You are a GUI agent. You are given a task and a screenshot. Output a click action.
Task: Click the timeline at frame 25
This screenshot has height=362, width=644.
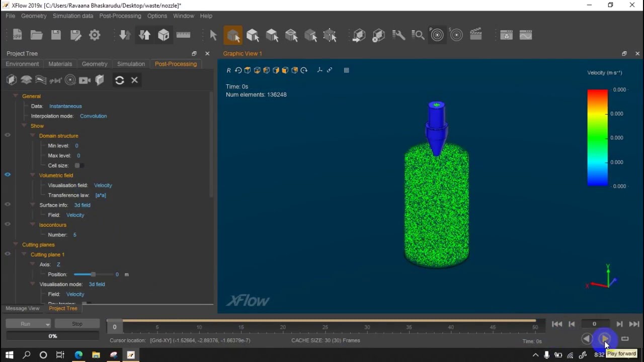(x=325, y=327)
